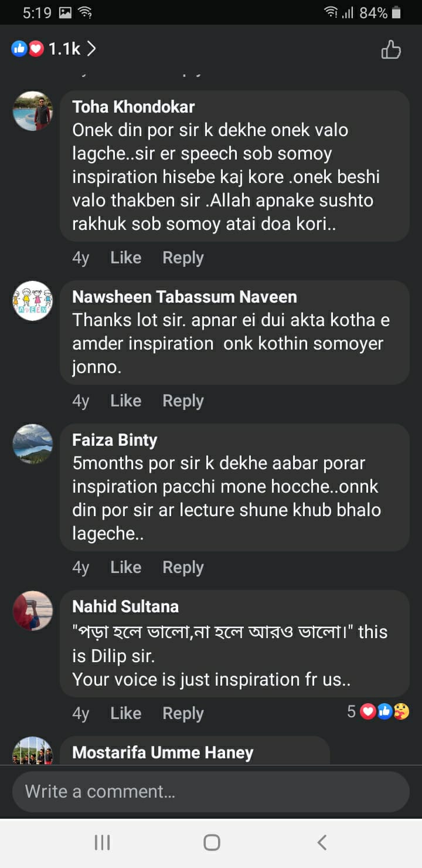Like Nawsheen Tabassum Naveen's comment

[x=125, y=401]
